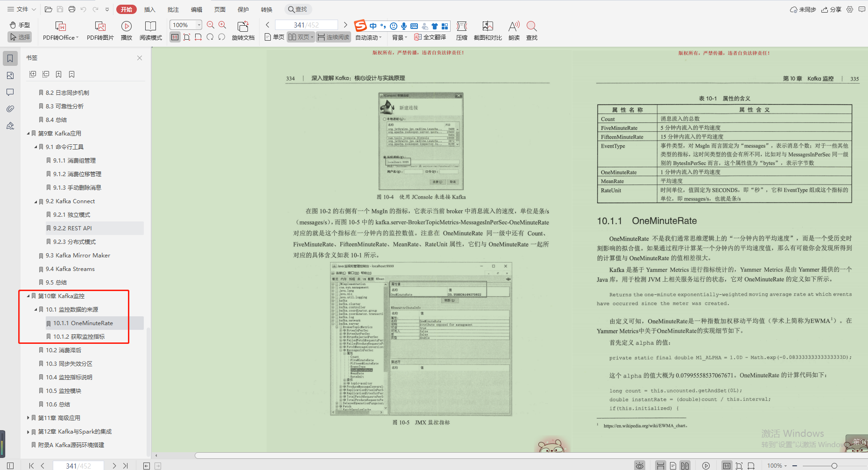Go to previous page with toolbar arrow
868x470 pixels.
click(x=268, y=25)
